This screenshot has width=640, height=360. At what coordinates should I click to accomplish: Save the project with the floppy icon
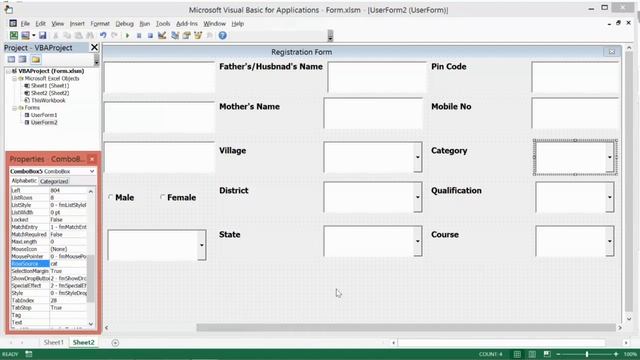click(42, 36)
